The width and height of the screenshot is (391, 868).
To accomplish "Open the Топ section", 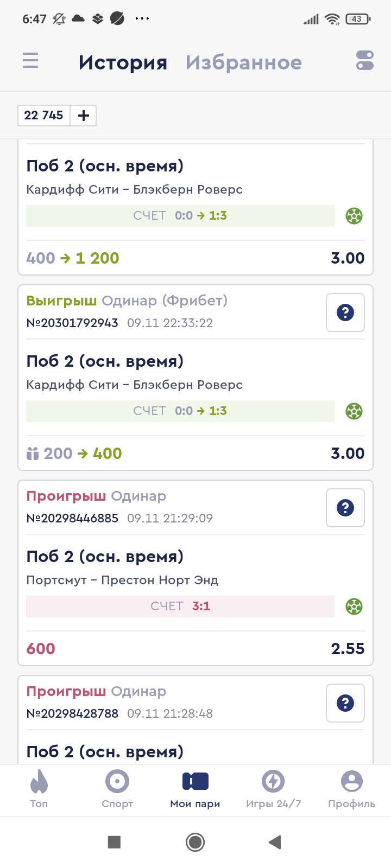I will click(39, 789).
